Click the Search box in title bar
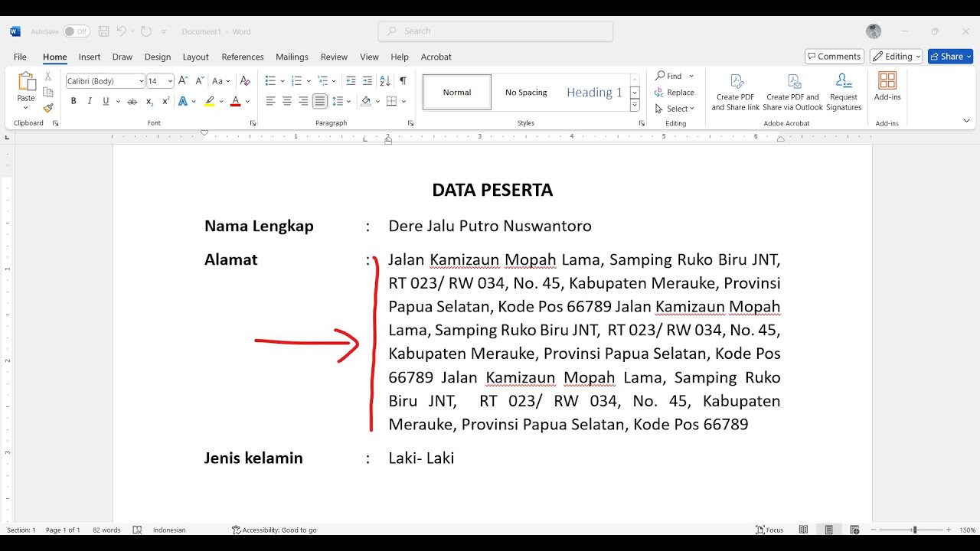Image resolution: width=980 pixels, height=551 pixels. (x=495, y=31)
